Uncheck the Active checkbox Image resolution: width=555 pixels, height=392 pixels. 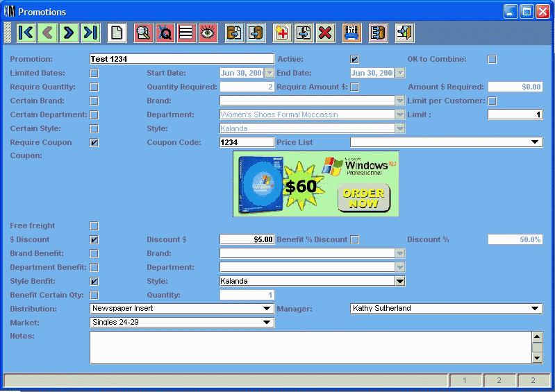[354, 59]
